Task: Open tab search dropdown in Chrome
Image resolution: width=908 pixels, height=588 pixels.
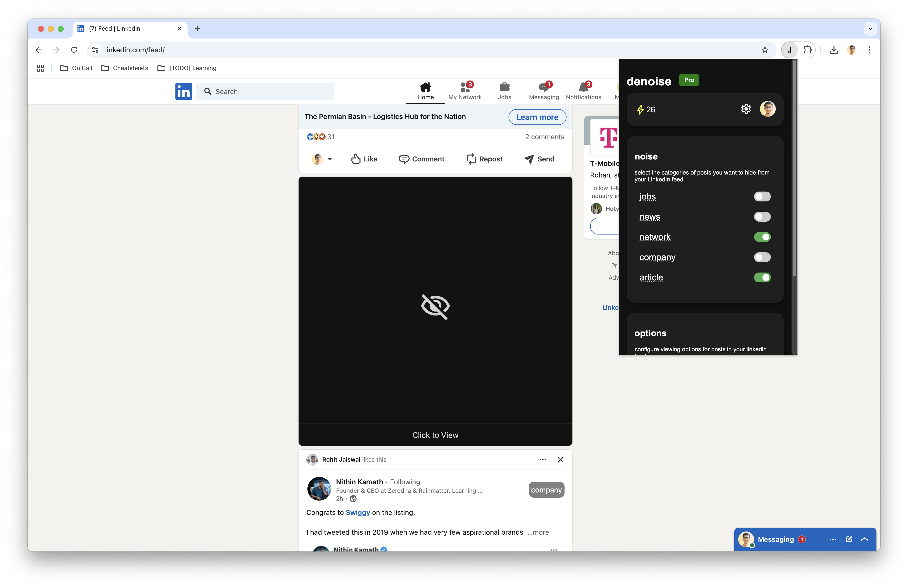Action: tap(870, 29)
